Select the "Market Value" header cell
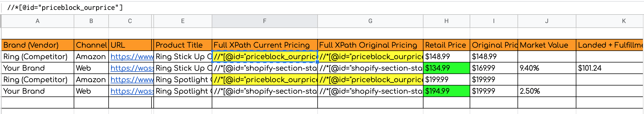The height and width of the screenshot is (114, 644). pyautogui.click(x=547, y=45)
